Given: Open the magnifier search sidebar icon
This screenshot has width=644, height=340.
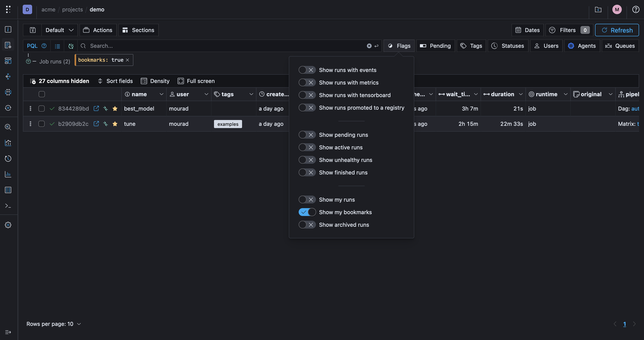Looking at the screenshot, I should pos(8,127).
